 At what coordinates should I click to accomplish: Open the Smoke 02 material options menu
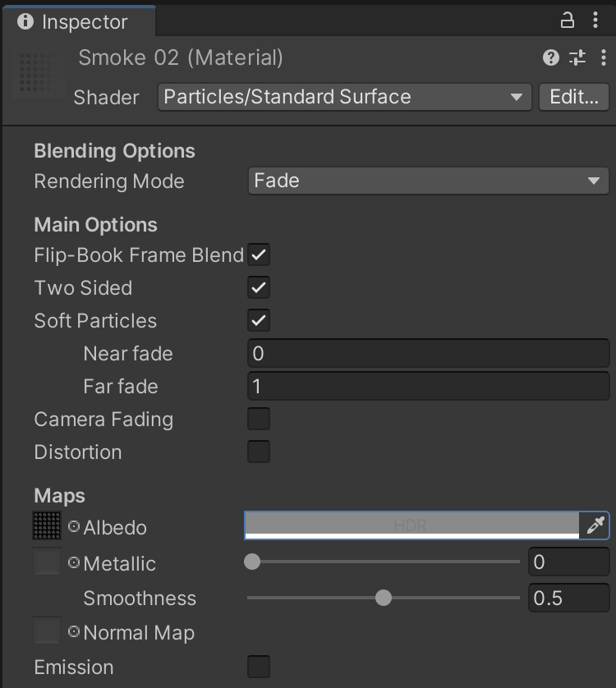[604, 57]
